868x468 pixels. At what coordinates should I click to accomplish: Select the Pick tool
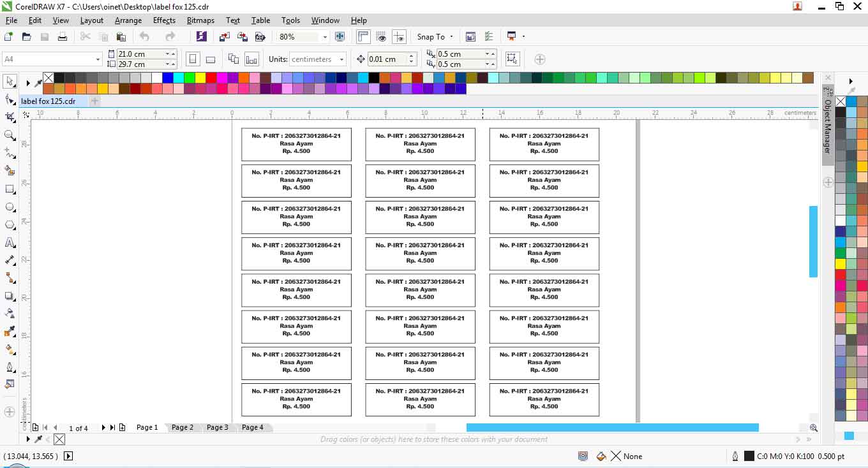point(10,82)
